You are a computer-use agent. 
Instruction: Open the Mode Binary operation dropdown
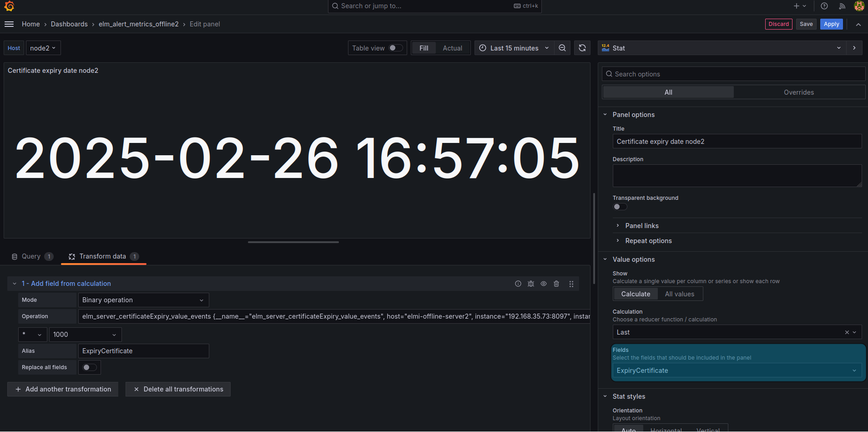(x=144, y=300)
